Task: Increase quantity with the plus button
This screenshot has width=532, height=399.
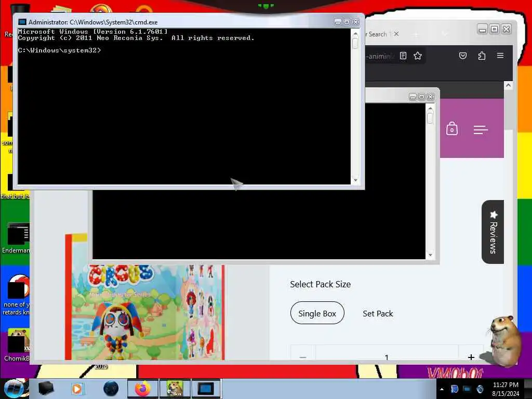Action: [x=471, y=356]
